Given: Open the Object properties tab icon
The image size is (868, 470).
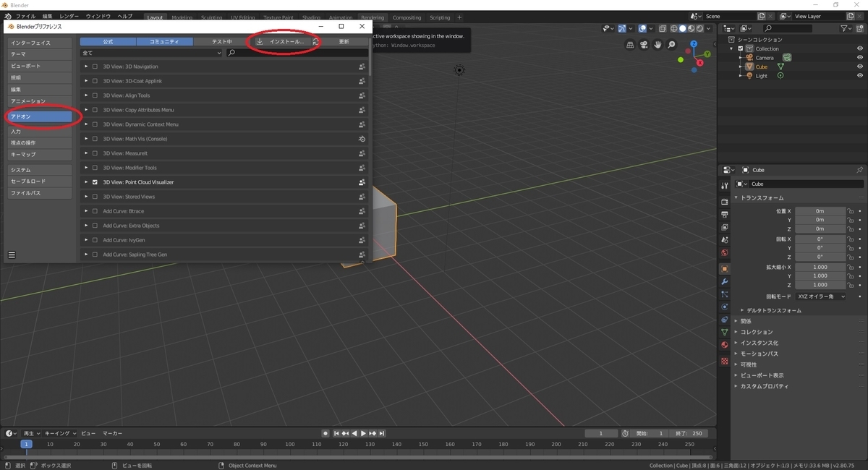Looking at the screenshot, I should [725, 268].
